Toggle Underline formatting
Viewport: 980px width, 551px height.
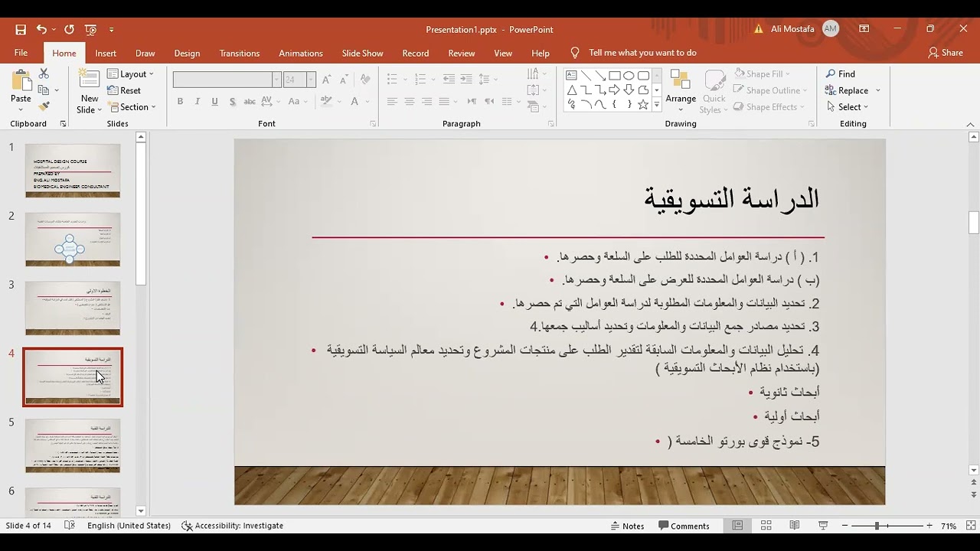[x=214, y=102]
